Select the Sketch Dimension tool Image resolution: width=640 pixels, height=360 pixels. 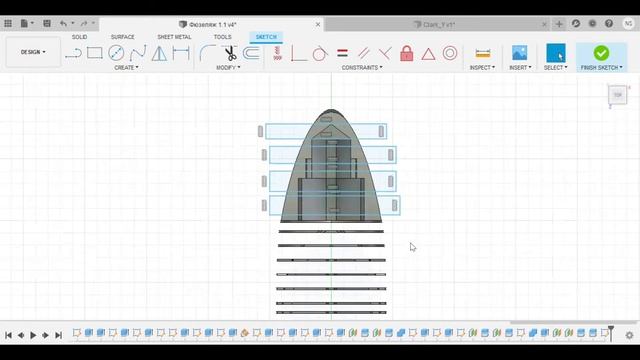pyautogui.click(x=181, y=53)
